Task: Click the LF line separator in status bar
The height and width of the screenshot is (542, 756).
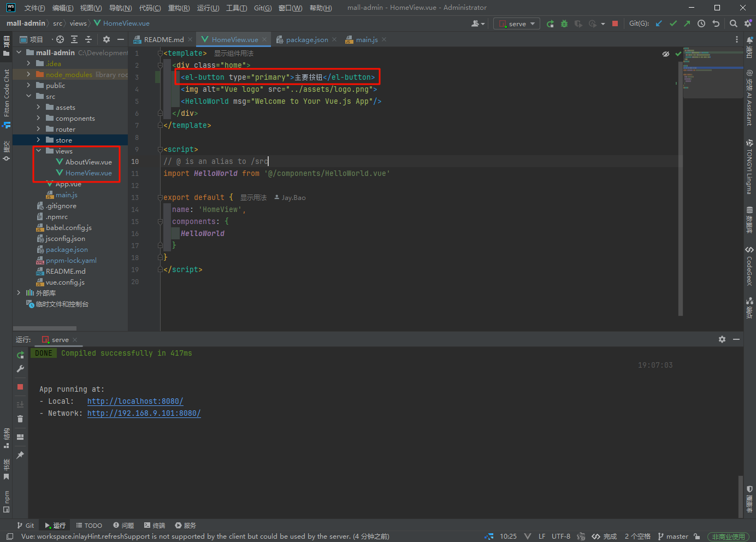Action: [x=541, y=537]
